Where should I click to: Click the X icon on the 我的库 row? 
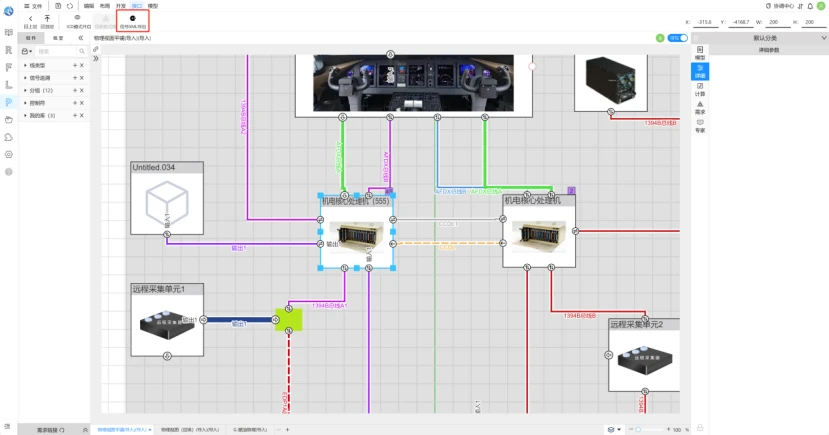pyautogui.click(x=81, y=115)
